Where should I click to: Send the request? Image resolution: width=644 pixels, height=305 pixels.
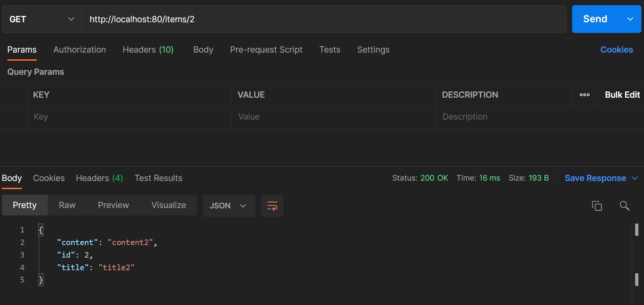point(595,19)
